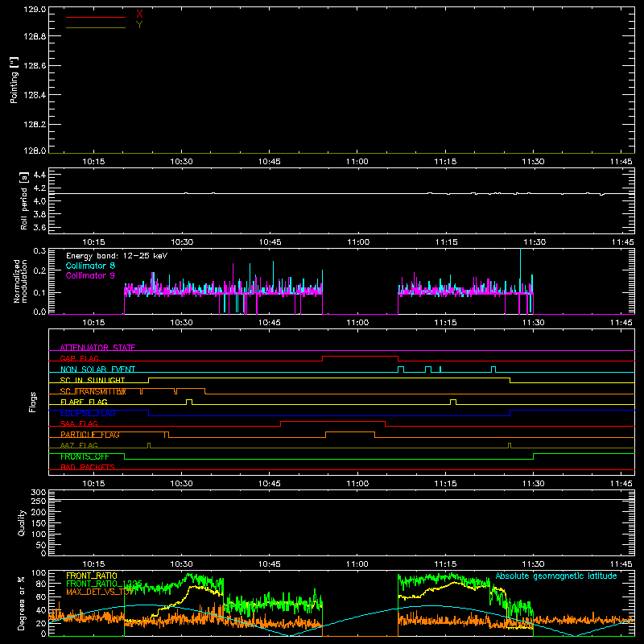
Task: Click the NON_SOLAR_EVENT label
Action: pyautogui.click(x=97, y=369)
